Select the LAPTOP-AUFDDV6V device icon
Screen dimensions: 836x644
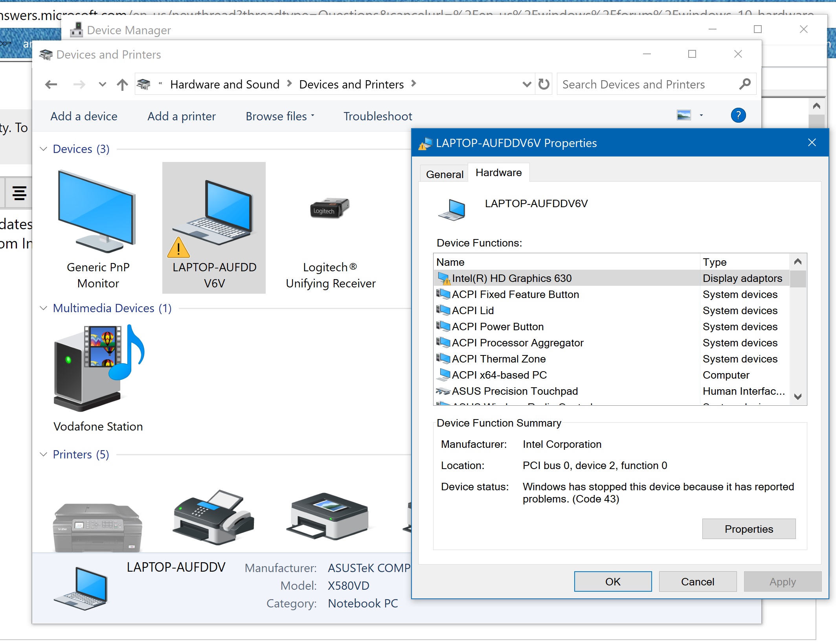point(214,228)
